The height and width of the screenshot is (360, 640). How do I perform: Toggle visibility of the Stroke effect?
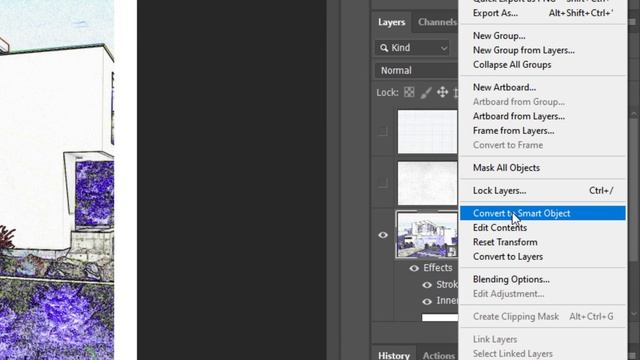coord(427,285)
